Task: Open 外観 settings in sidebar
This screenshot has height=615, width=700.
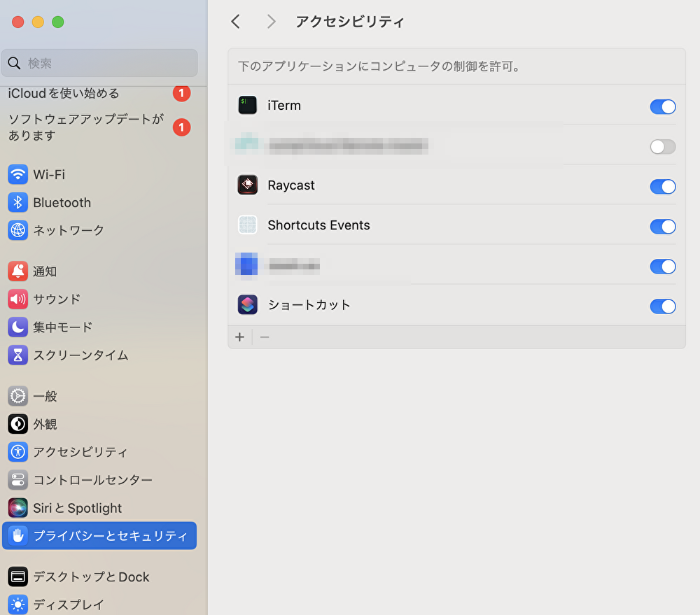Action: pos(99,424)
